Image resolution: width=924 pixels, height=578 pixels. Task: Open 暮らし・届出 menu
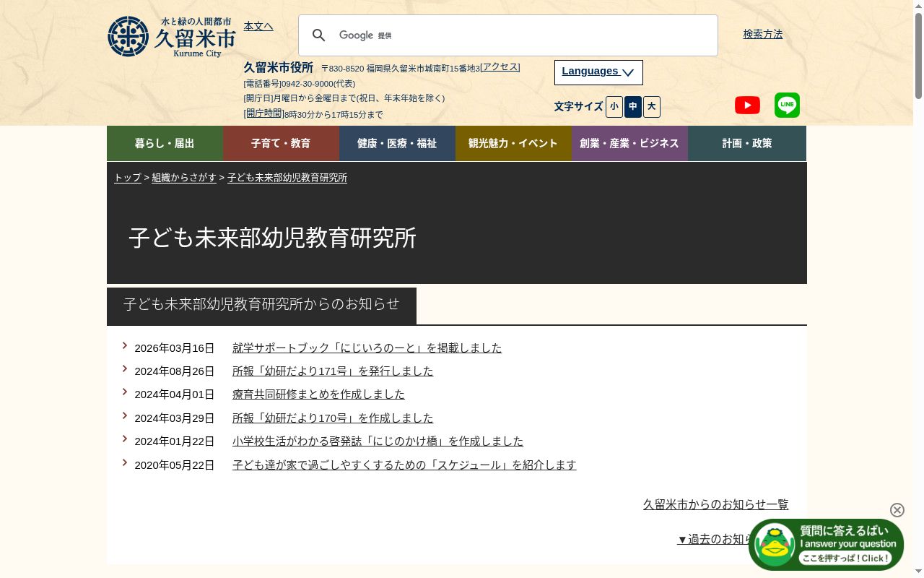pos(165,143)
